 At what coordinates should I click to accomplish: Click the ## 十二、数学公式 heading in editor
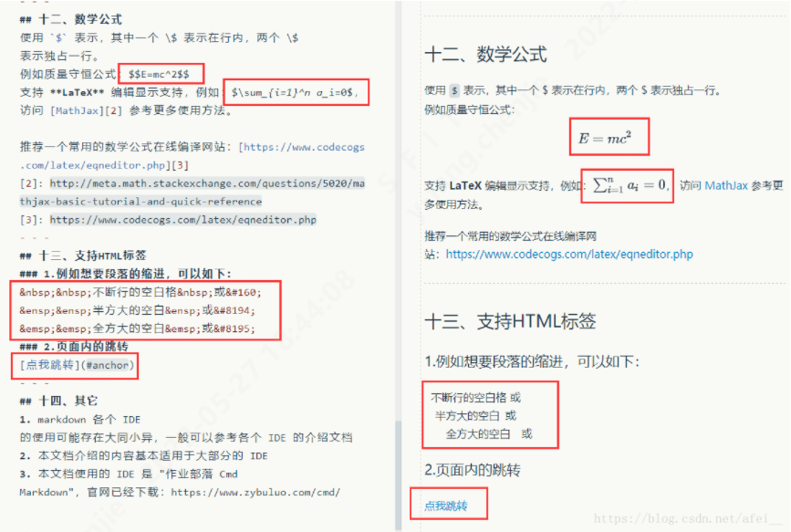(x=70, y=20)
